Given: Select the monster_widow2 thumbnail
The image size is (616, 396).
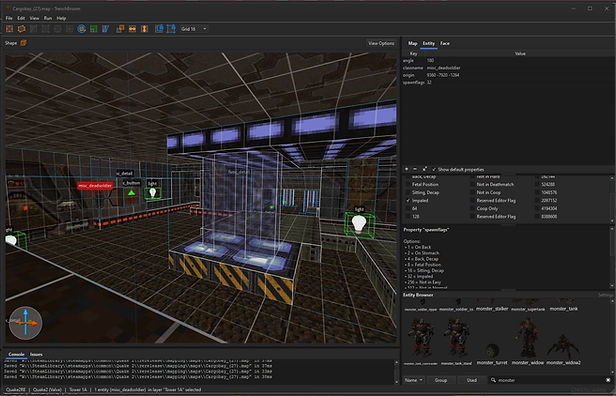Looking at the screenshot, I should tap(563, 347).
